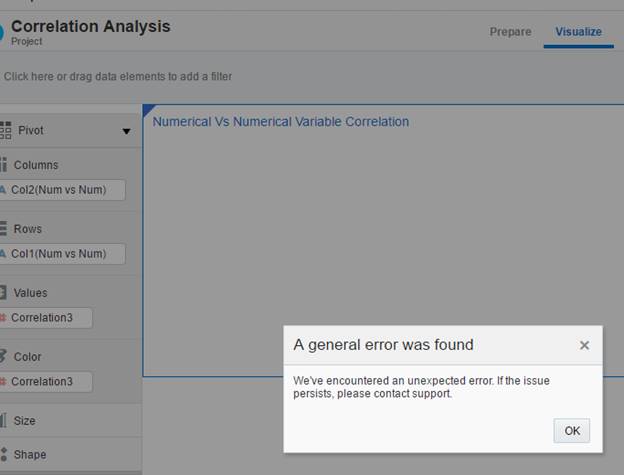Screen dimensions: 624x475
Task: Click the Pivot visualization type icon
Action: (5, 130)
